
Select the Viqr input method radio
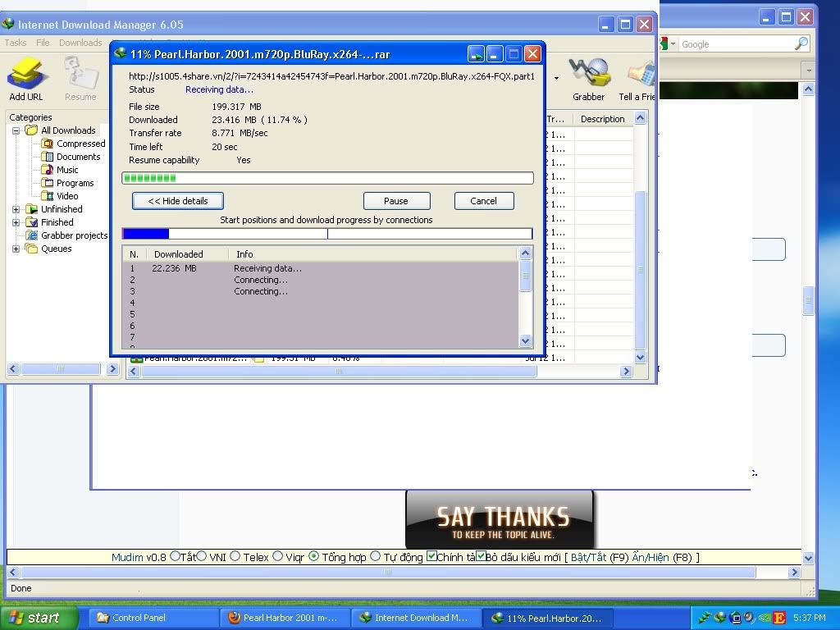(277, 556)
